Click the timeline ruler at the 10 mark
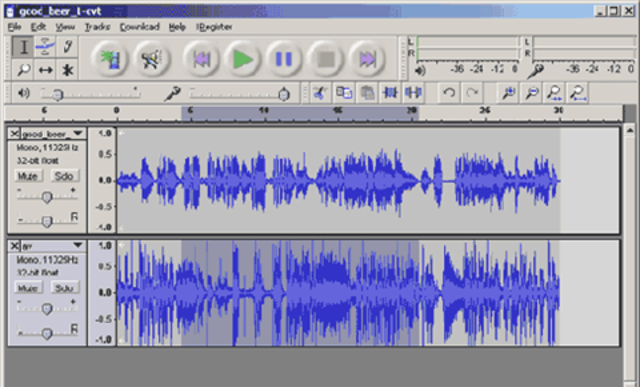640x387 pixels. [x=264, y=111]
